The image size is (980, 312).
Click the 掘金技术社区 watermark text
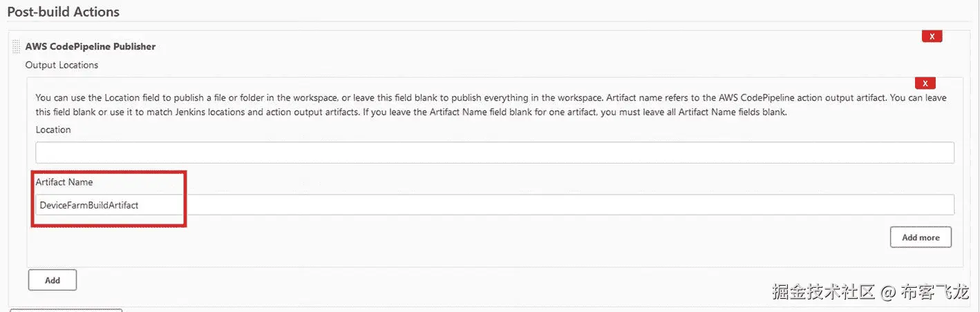click(x=824, y=292)
